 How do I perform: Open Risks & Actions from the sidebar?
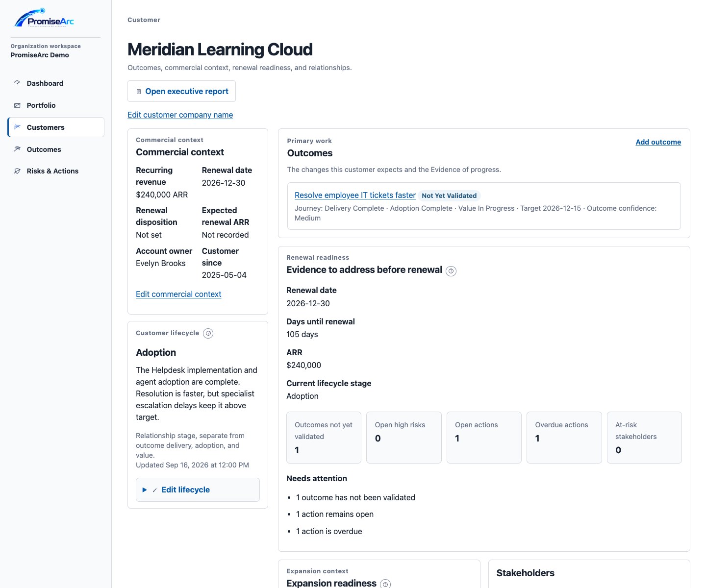[56, 171]
